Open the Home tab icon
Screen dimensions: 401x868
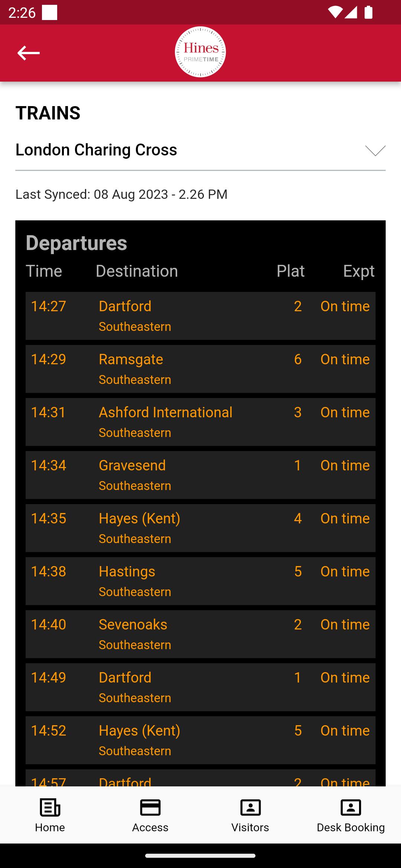50,808
